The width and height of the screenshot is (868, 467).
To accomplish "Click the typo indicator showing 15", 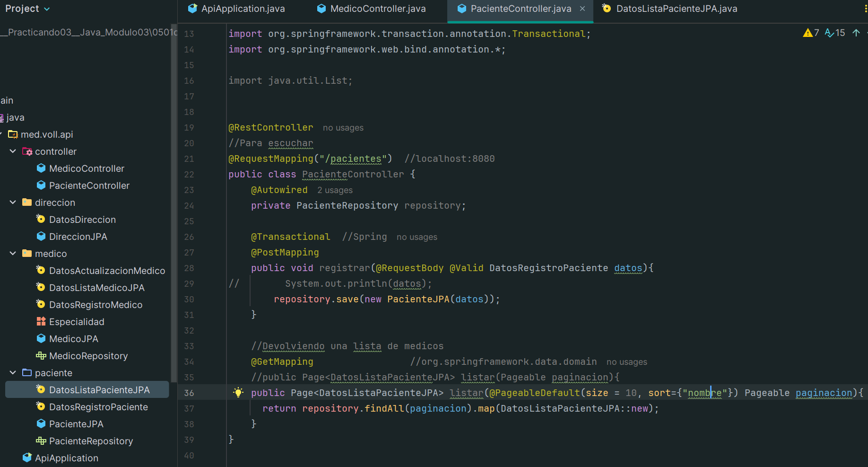I will 835,33.
